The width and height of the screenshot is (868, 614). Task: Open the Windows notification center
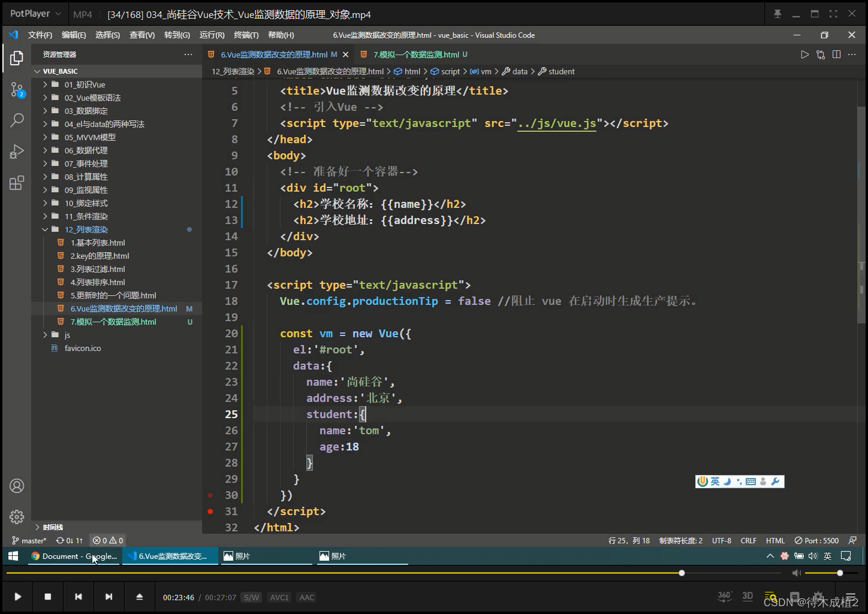[x=846, y=556]
